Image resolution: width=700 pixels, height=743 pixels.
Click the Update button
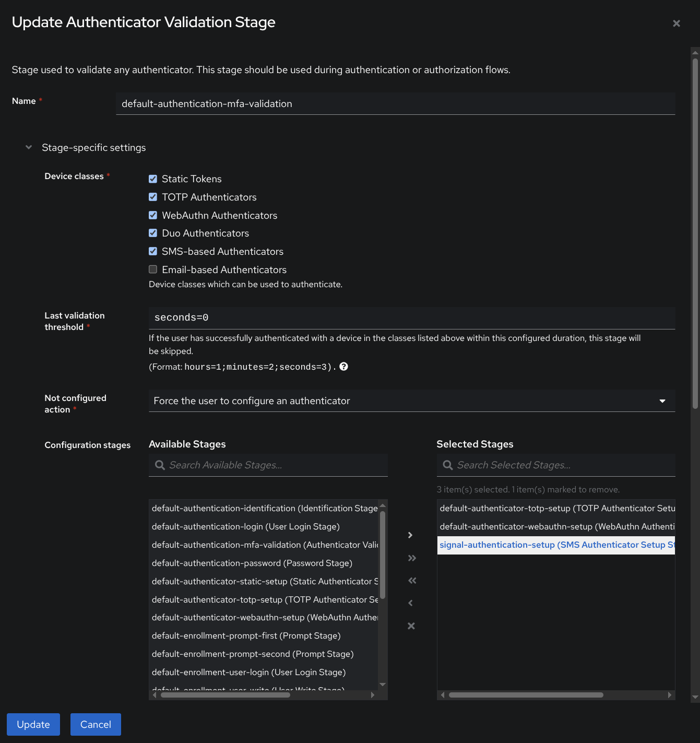[33, 724]
